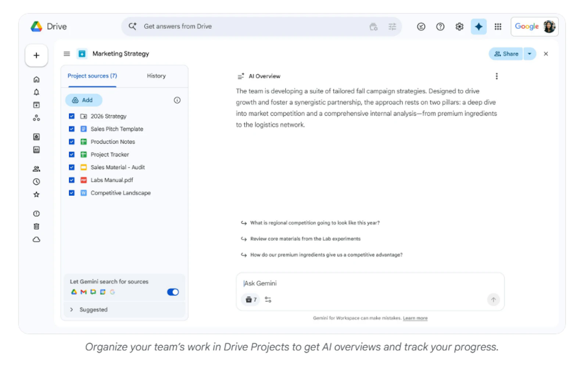This screenshot has height=368, width=588.
Task: Open advanced search filters beside the search bar
Action: click(x=392, y=26)
